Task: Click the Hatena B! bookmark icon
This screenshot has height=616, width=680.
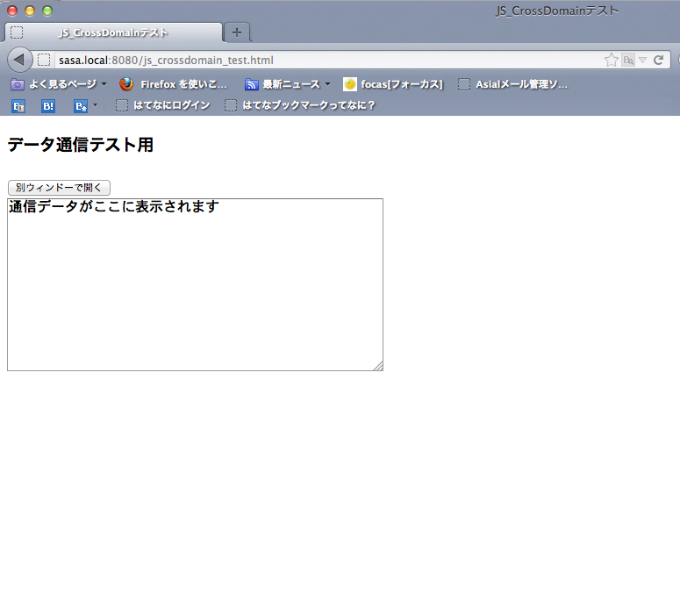Action: tap(48, 105)
